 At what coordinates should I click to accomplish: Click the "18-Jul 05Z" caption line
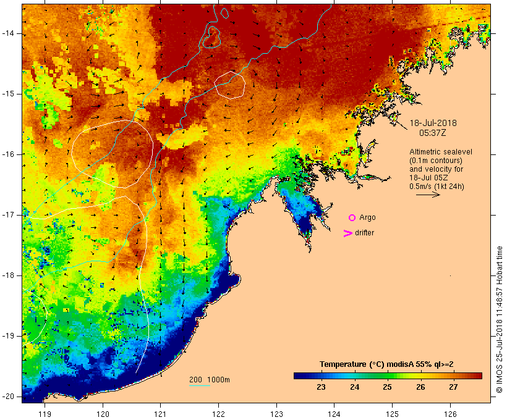click(428, 178)
